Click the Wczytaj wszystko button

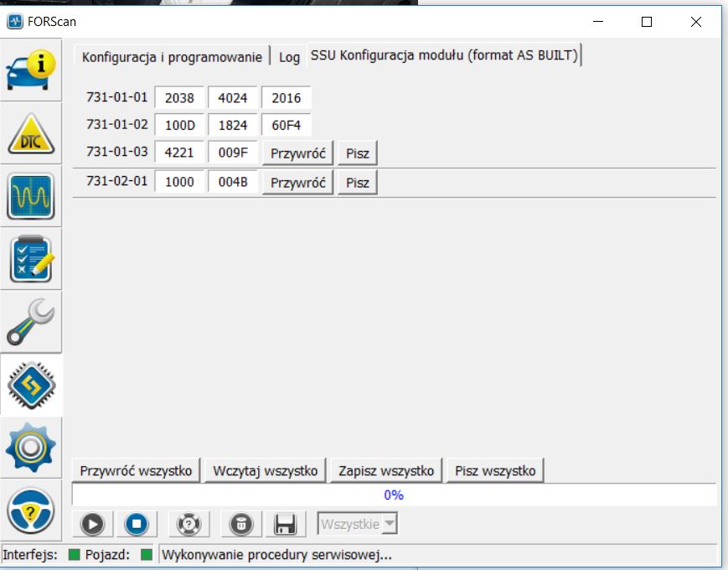pos(266,471)
